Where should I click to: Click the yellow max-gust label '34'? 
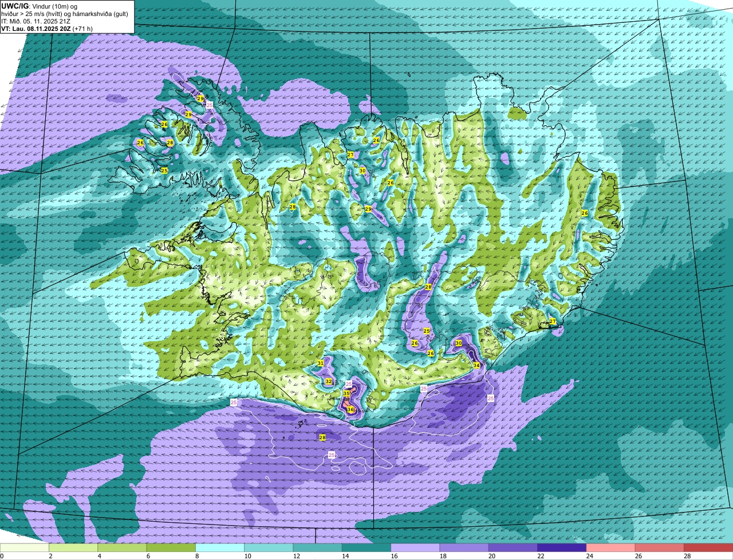(x=476, y=365)
